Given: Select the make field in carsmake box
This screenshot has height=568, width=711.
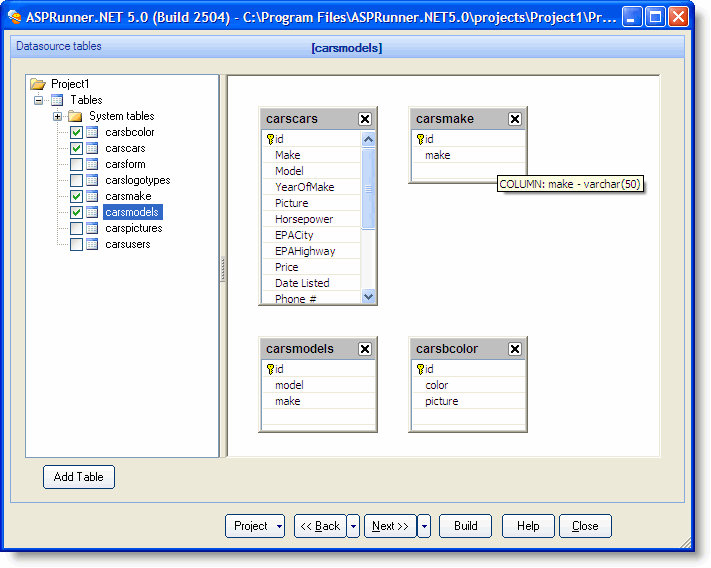Looking at the screenshot, I should pyautogui.click(x=468, y=155).
